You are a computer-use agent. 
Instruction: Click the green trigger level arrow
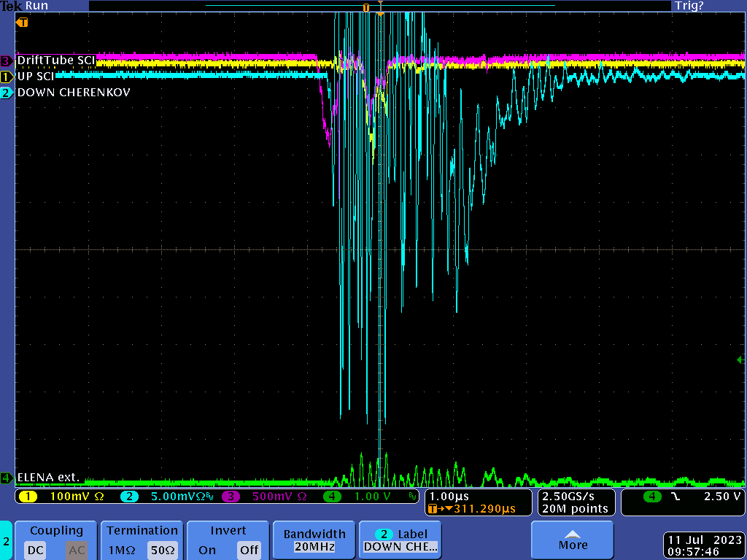coord(740,359)
